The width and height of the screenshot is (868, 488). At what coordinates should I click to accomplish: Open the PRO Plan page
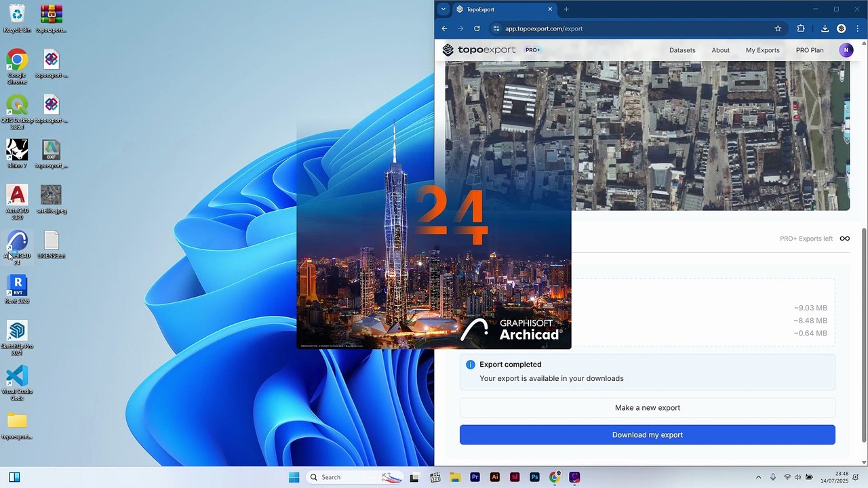coord(810,50)
